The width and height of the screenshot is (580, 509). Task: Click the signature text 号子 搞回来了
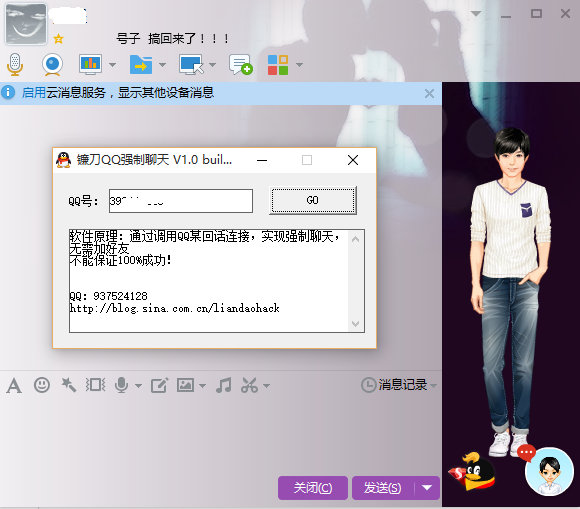click(172, 38)
